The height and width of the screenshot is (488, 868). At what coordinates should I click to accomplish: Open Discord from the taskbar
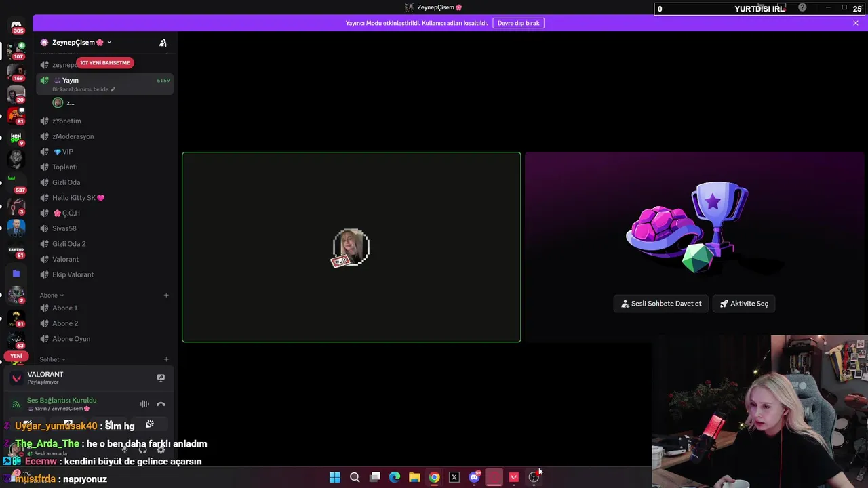click(474, 477)
